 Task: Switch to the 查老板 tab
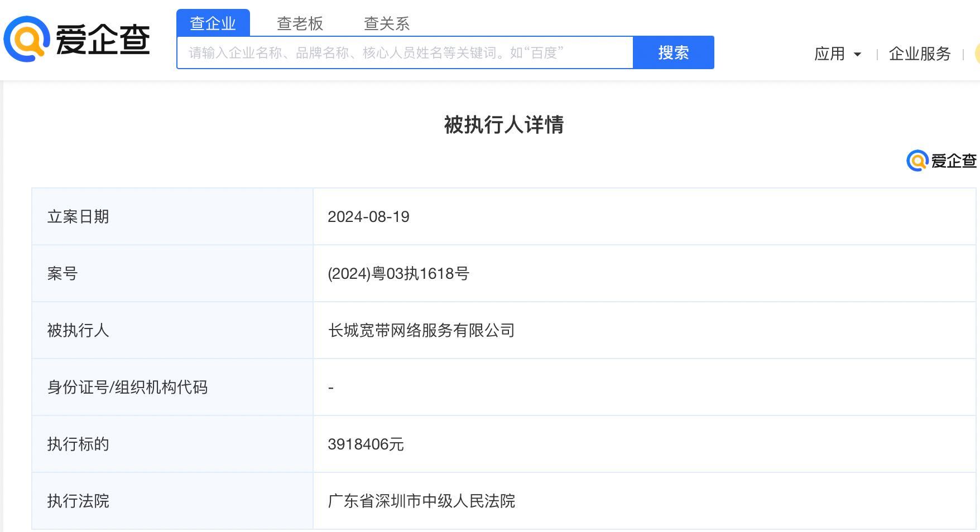click(300, 23)
